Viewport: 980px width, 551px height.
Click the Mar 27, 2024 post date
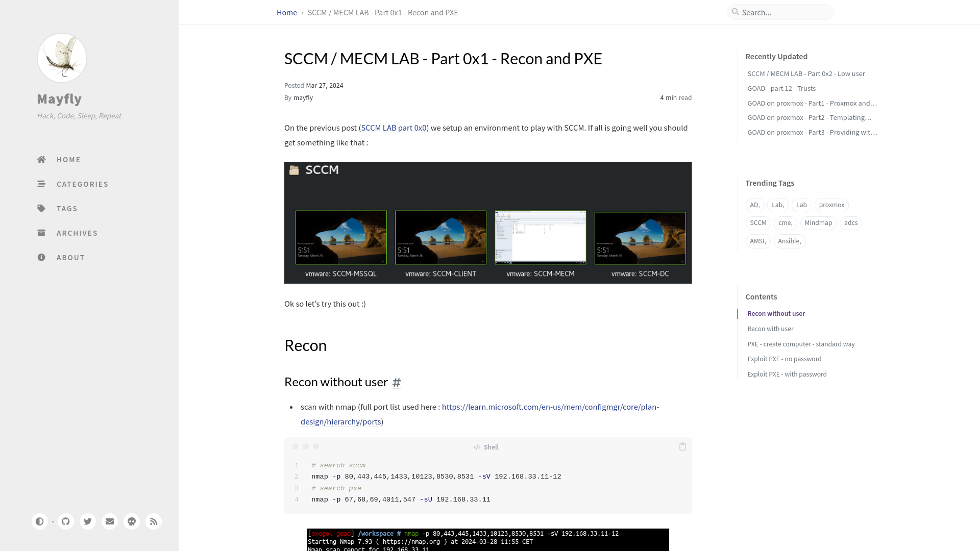pyautogui.click(x=325, y=86)
